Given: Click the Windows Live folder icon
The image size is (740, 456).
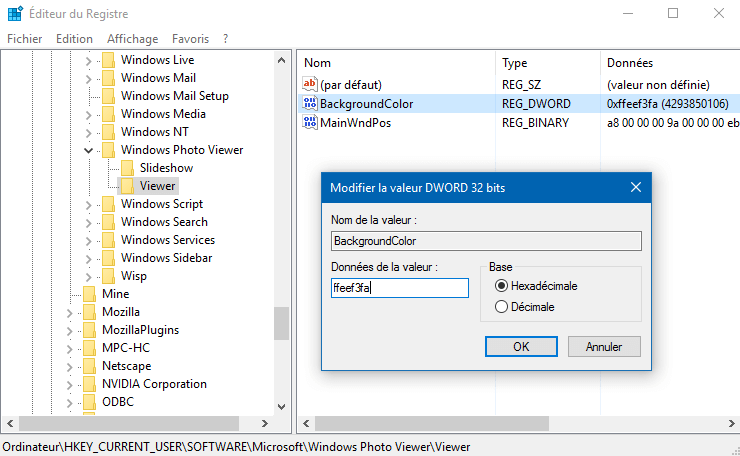Looking at the screenshot, I should [x=109, y=60].
